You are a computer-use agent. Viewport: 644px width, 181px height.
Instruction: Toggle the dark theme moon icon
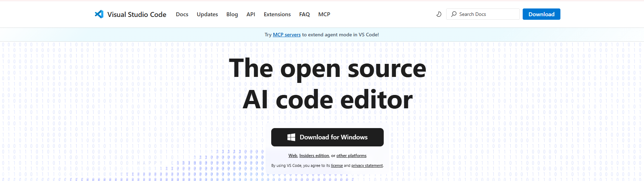click(439, 14)
